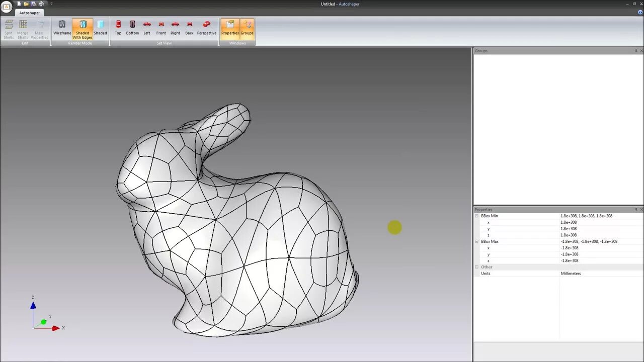Screen dimensions: 644x362
Task: Close the Groups panel
Action: 641,51
